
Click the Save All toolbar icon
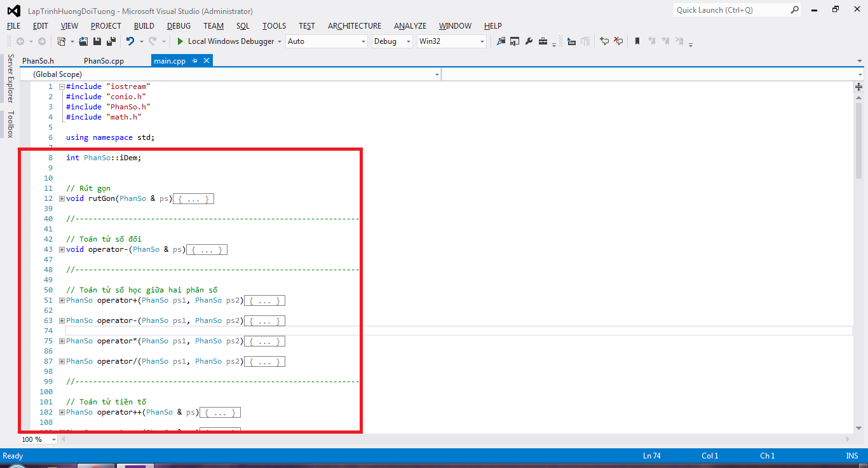point(111,41)
